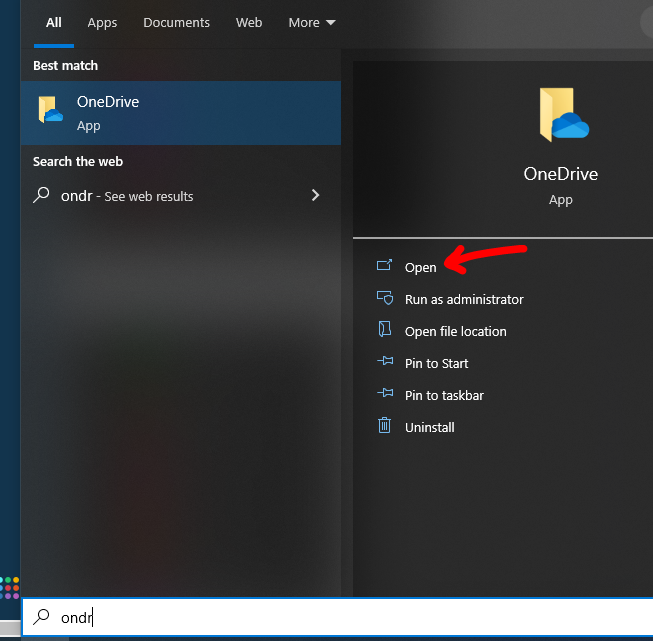653x641 pixels.
Task: Click the large OneDrive icon in preview
Action: pyautogui.click(x=563, y=115)
